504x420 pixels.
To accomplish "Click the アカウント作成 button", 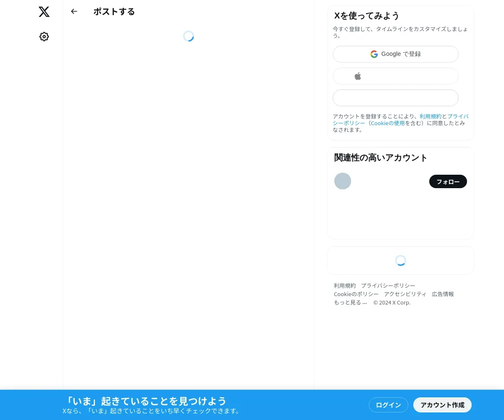I will click(443, 405).
